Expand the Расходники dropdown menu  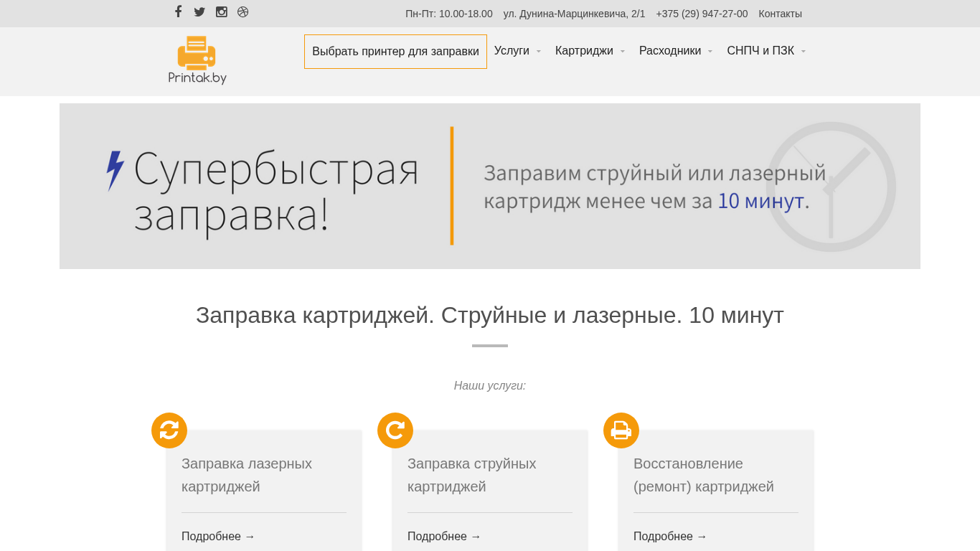(675, 51)
